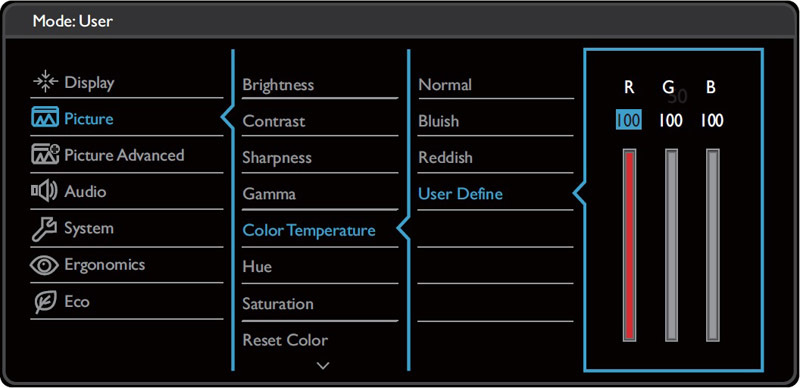Click the Display crosshair icon
Image resolution: width=800 pixels, height=388 pixels.
point(46,82)
